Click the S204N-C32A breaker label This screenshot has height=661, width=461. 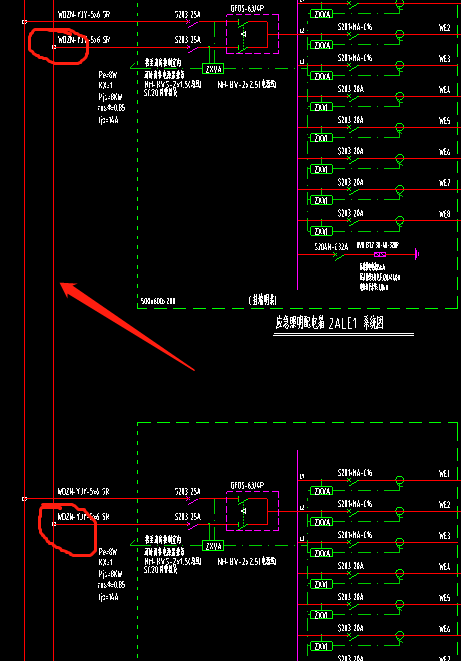click(x=331, y=247)
